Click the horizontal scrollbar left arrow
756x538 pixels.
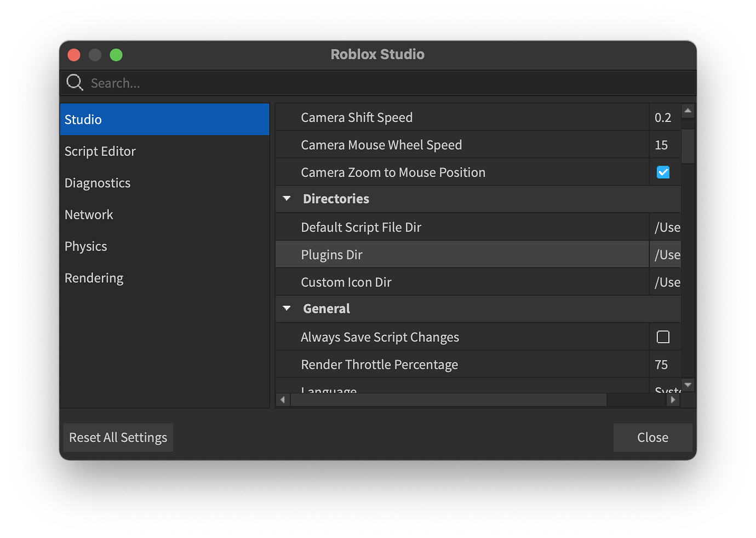[x=283, y=399]
